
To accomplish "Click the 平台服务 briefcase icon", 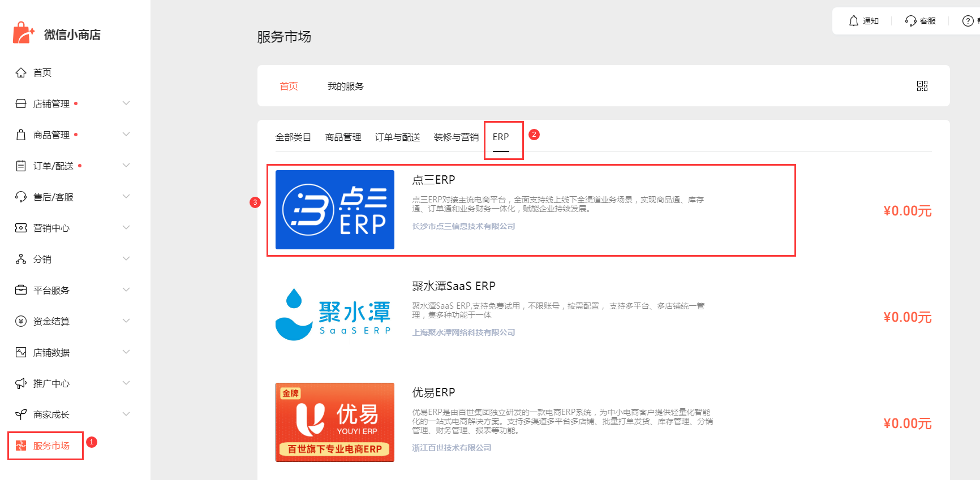I will (21, 290).
